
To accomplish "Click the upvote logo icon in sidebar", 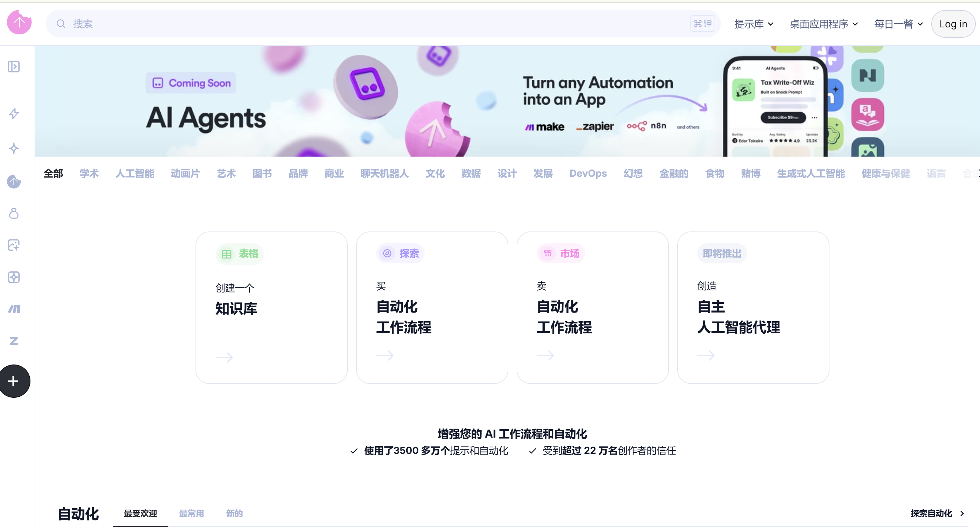I will click(x=14, y=182).
